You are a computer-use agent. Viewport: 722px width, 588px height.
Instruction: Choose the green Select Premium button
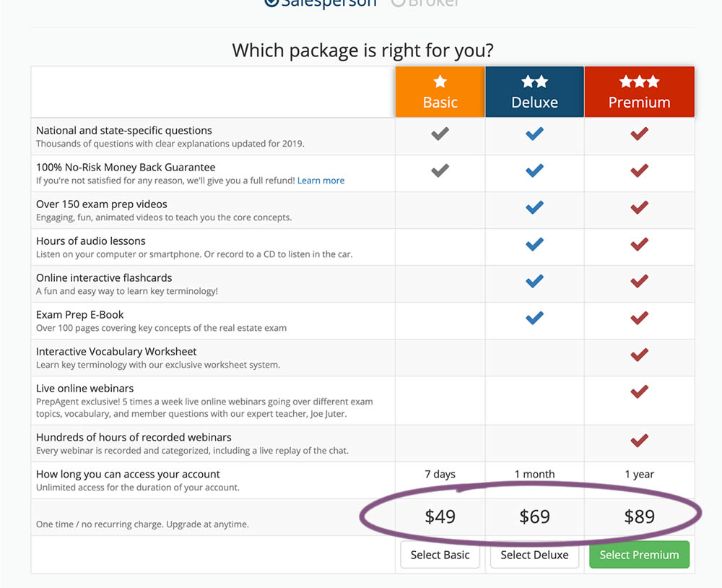click(x=639, y=555)
